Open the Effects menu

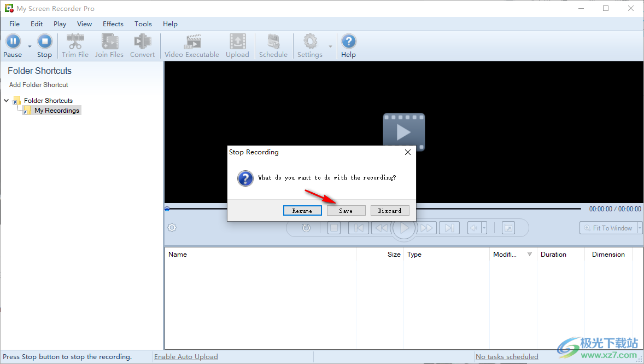click(113, 24)
